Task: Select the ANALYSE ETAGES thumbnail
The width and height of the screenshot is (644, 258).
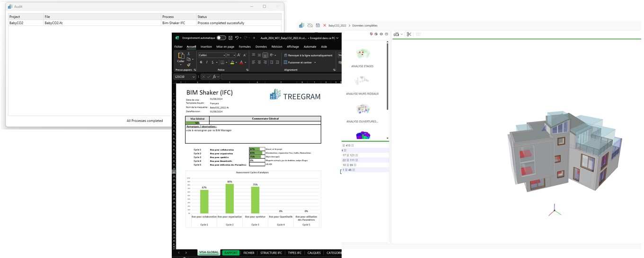Action: pyautogui.click(x=362, y=56)
